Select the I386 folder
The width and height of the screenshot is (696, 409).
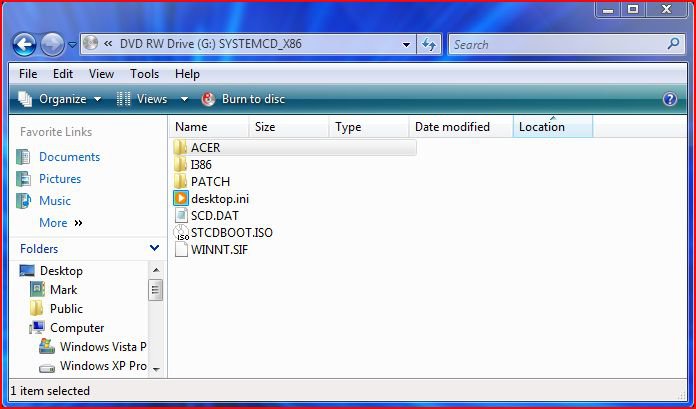(x=193, y=165)
